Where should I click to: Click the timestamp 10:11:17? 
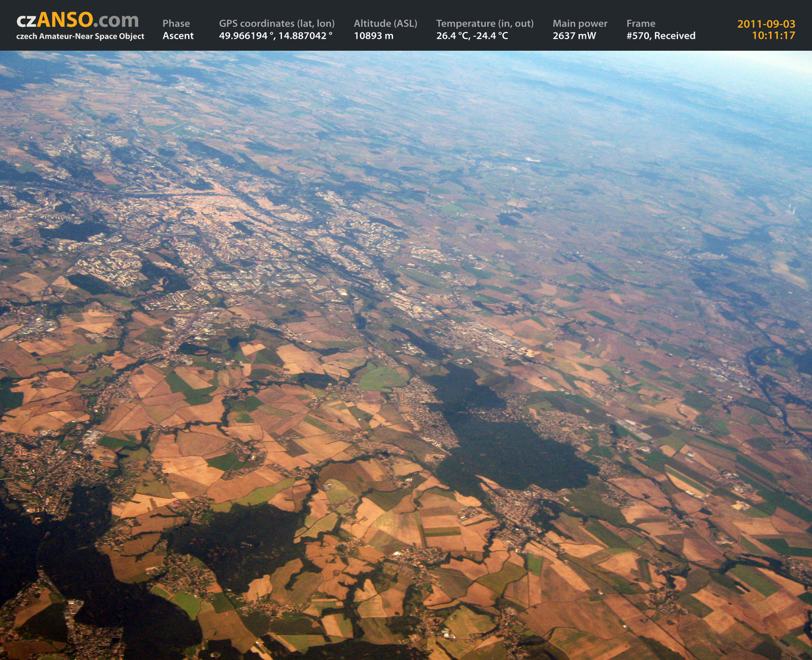coord(773,36)
